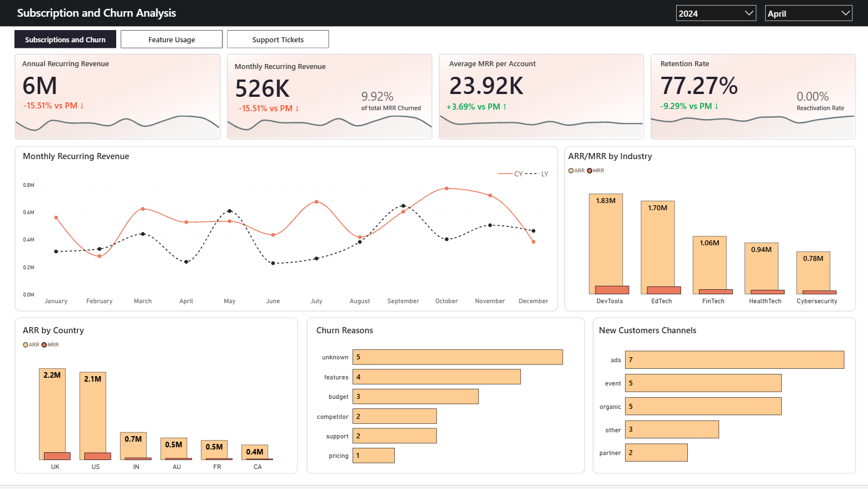Click the 9.92% of total MRR Churned text
868x489 pixels.
(x=391, y=101)
